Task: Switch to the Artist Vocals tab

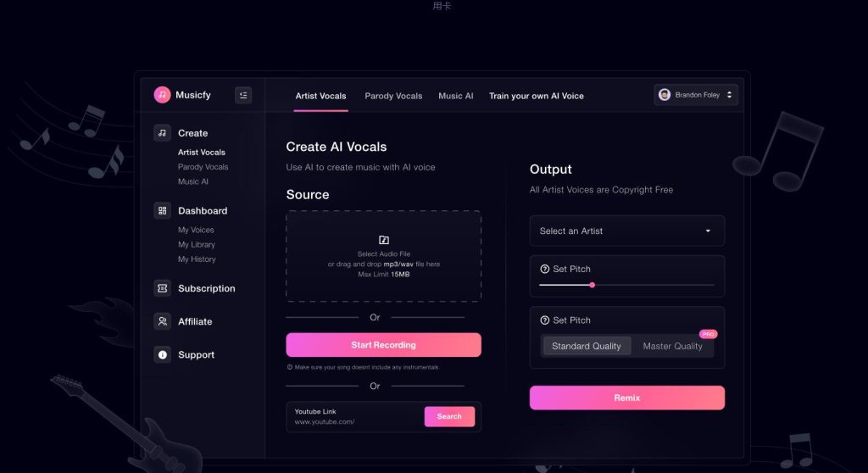Action: click(x=320, y=96)
